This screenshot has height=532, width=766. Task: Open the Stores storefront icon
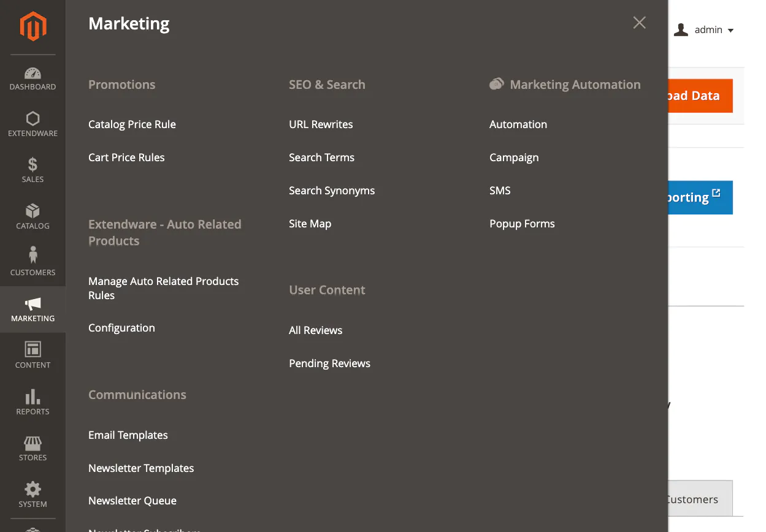click(33, 443)
